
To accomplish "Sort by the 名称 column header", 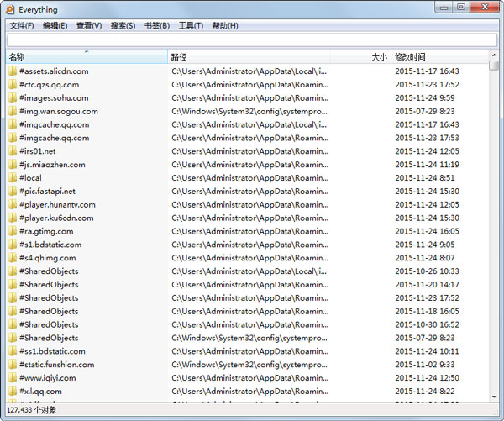I will (x=87, y=57).
